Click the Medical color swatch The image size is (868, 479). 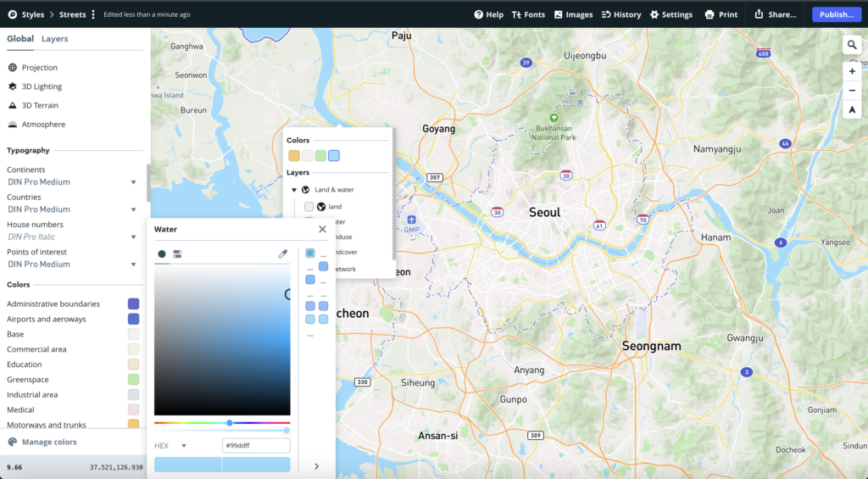[133, 409]
